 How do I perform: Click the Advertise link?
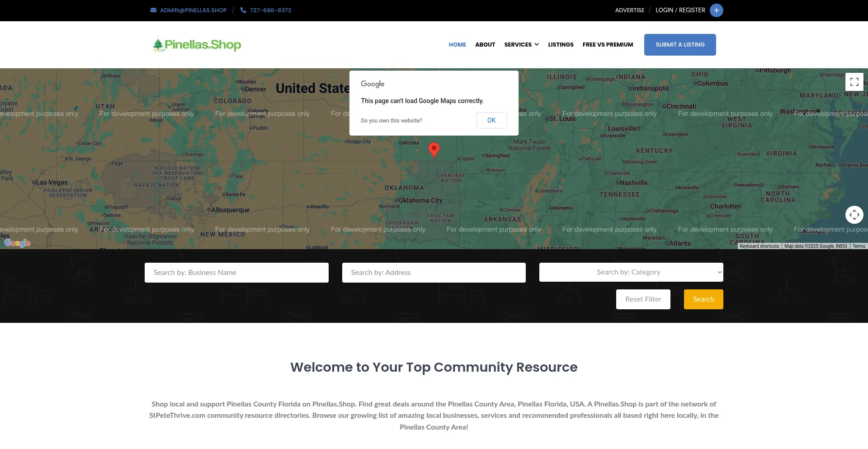tap(630, 10)
